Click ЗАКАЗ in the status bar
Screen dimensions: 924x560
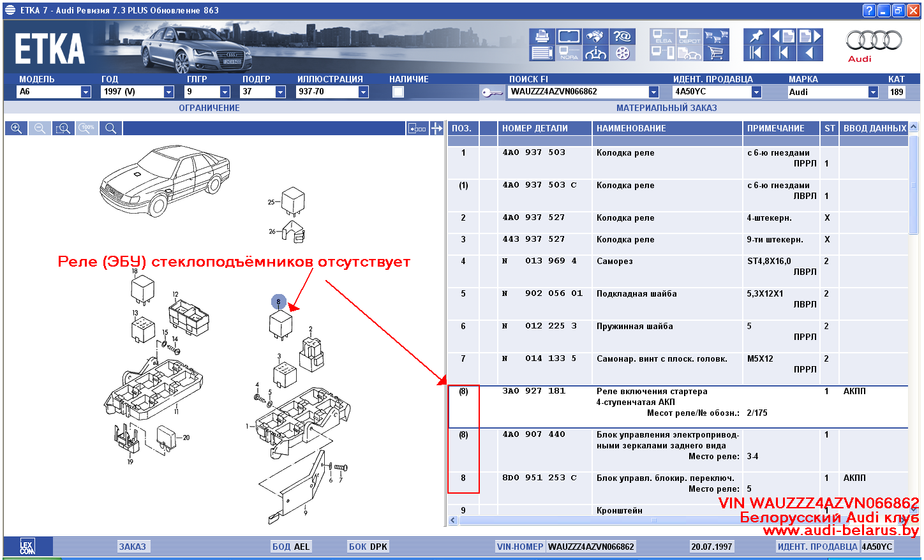pyautogui.click(x=133, y=547)
